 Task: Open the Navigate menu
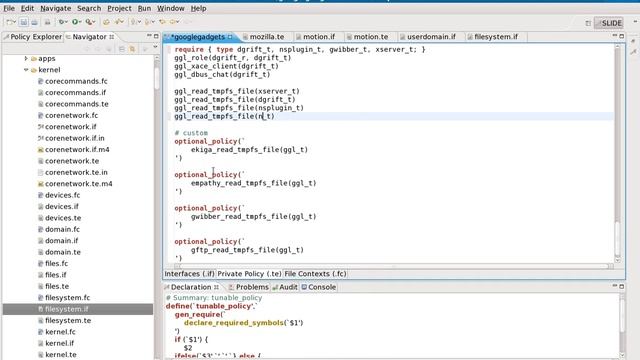point(56,8)
